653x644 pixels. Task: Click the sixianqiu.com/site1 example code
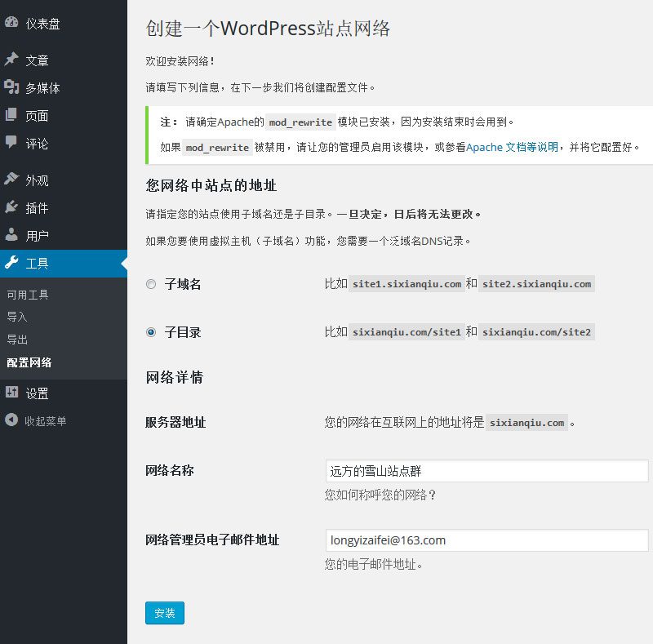click(x=406, y=332)
